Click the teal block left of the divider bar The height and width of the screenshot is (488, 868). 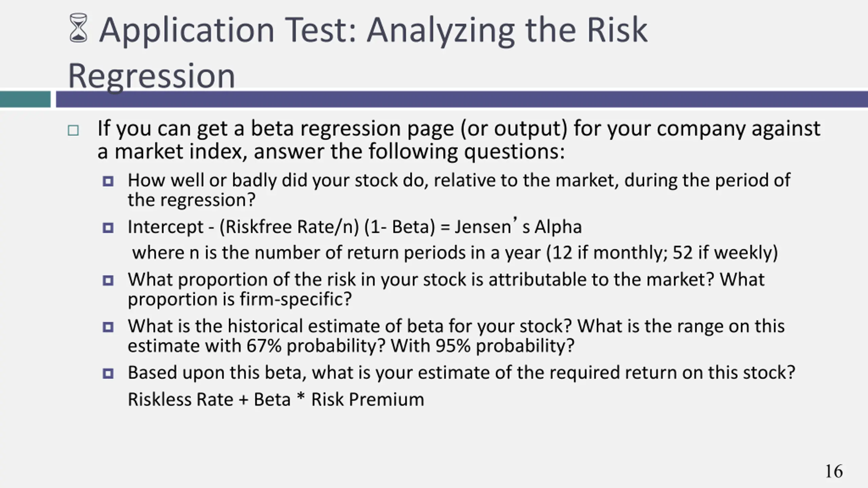tap(25, 99)
